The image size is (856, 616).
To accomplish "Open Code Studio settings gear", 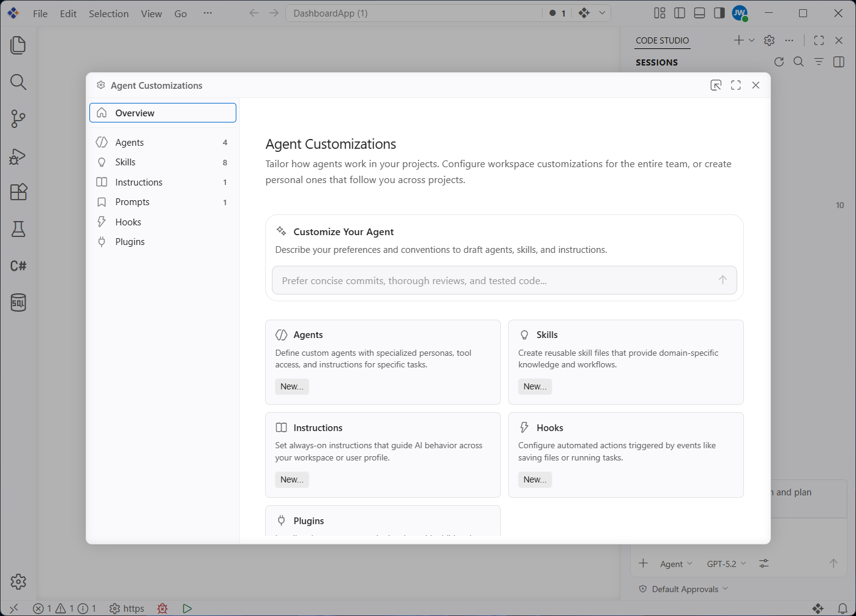I will click(770, 40).
